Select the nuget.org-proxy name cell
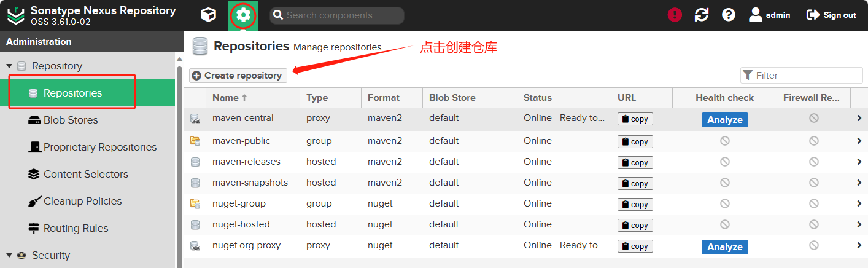The width and height of the screenshot is (868, 268). pos(253,245)
